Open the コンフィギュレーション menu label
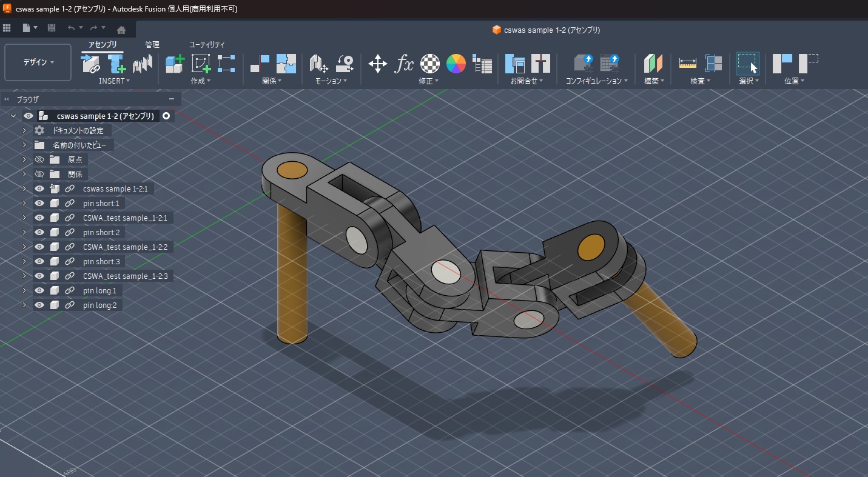868x477 pixels. click(x=597, y=81)
